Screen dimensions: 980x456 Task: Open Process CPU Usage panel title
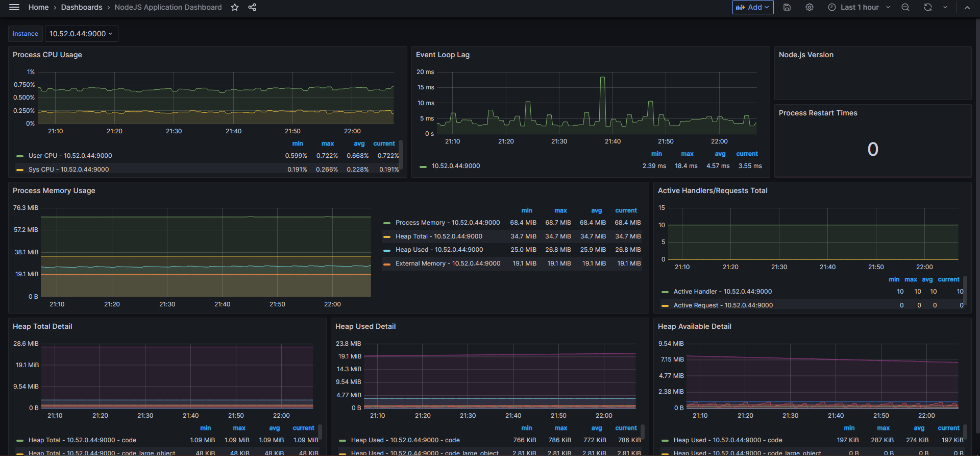(x=47, y=55)
